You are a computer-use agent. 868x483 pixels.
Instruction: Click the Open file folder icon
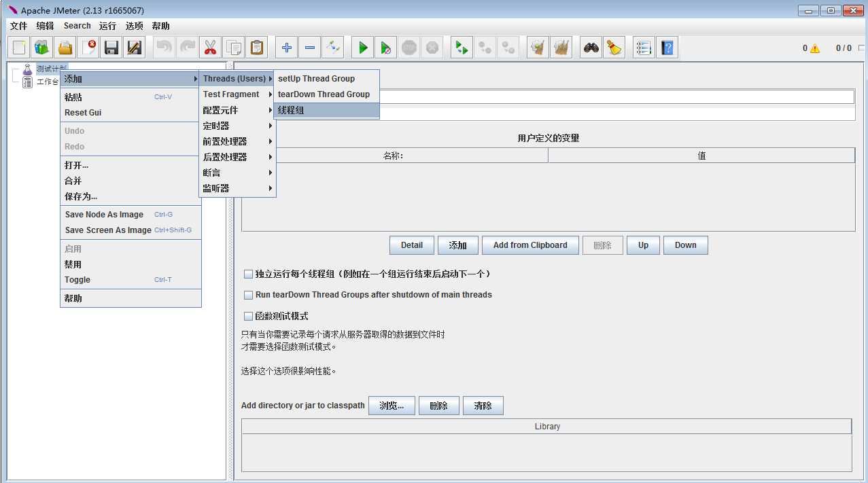point(65,48)
